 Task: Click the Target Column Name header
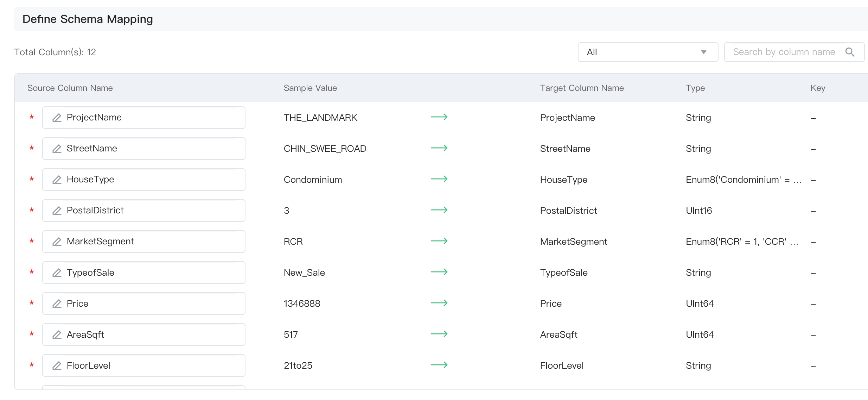click(582, 88)
